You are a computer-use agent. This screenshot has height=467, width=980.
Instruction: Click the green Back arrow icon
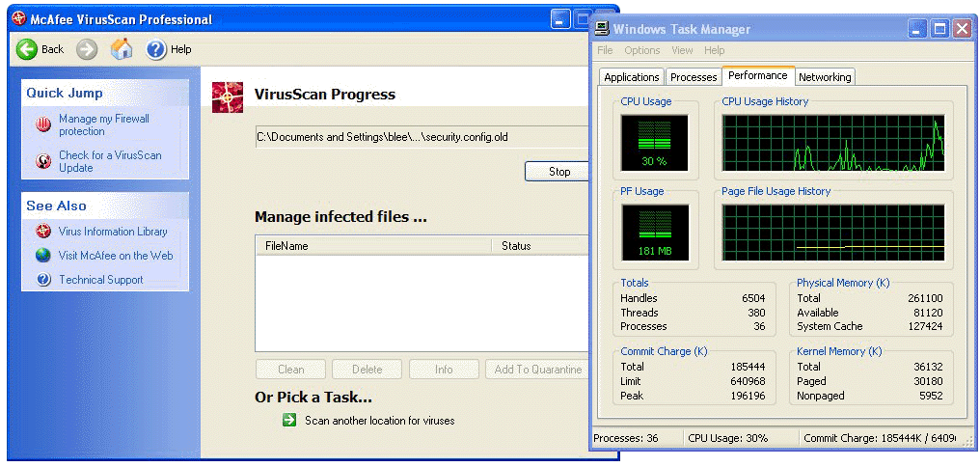click(x=27, y=49)
